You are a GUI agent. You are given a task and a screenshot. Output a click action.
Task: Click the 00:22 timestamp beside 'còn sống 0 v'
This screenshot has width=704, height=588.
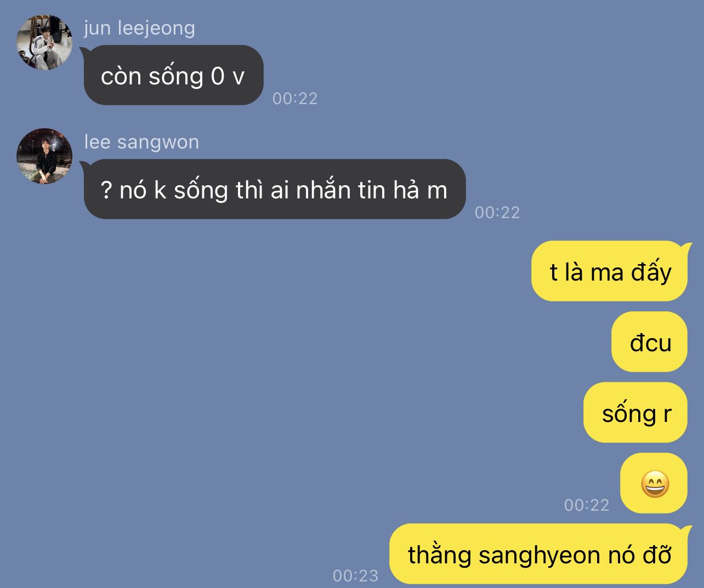[x=295, y=99]
